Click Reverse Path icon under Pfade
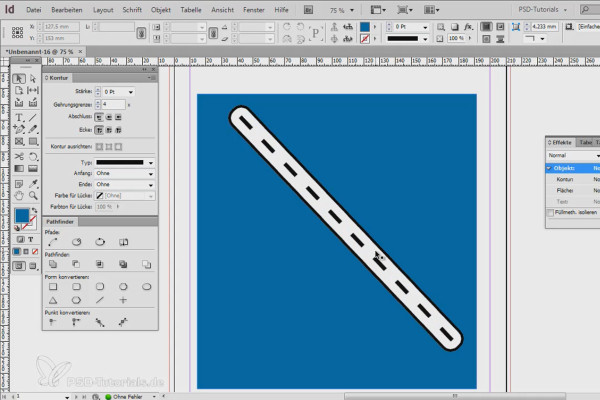600x400 pixels. [123, 242]
